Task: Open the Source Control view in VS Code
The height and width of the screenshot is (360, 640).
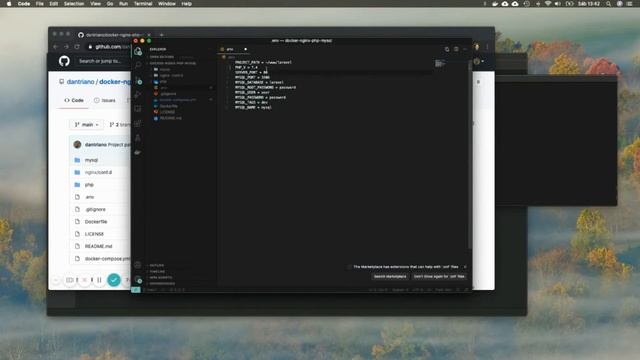Action: (x=138, y=80)
